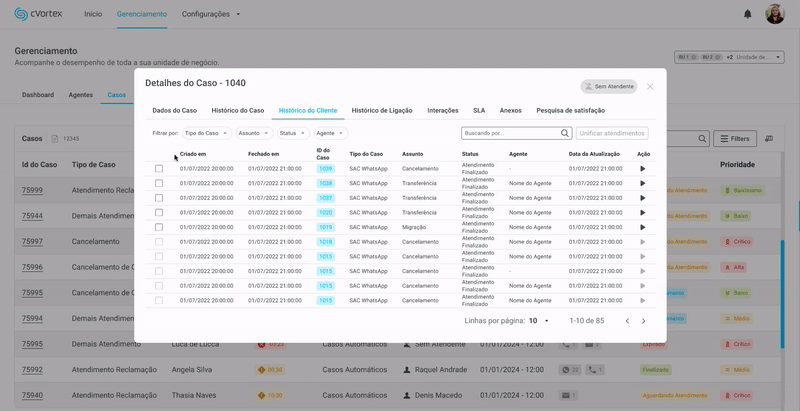Open Linhas por página dropdown
The height and width of the screenshot is (411, 800).
pyautogui.click(x=540, y=321)
